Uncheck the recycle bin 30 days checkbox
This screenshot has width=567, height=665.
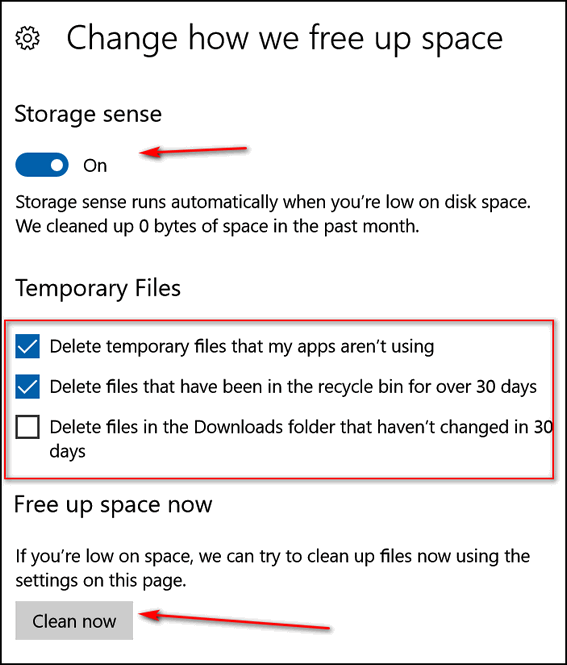click(x=28, y=386)
